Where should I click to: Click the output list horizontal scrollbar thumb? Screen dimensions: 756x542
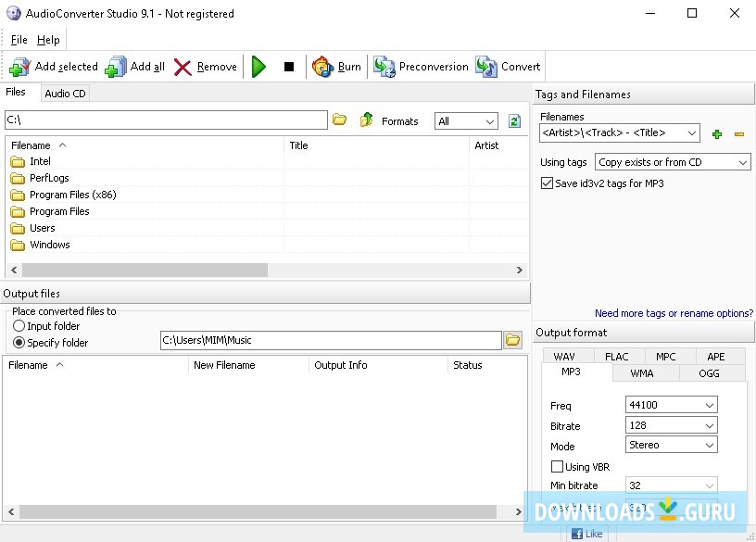click(x=258, y=511)
